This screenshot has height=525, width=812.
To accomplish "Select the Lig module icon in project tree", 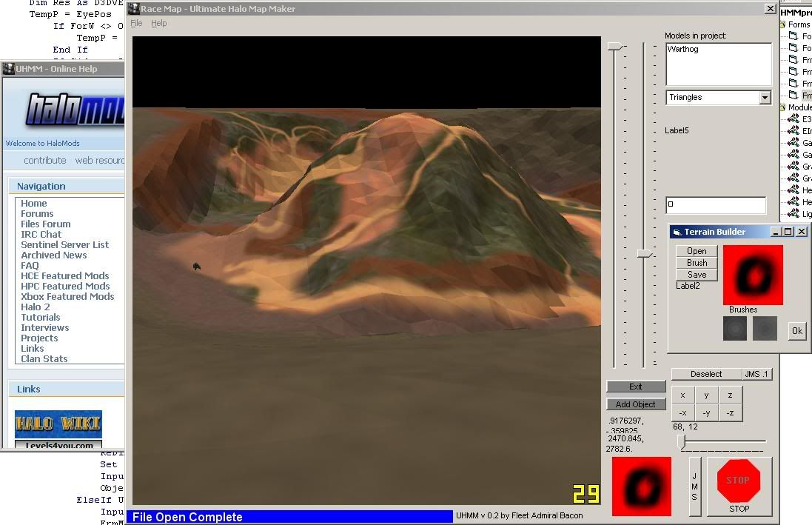I will [x=793, y=213].
